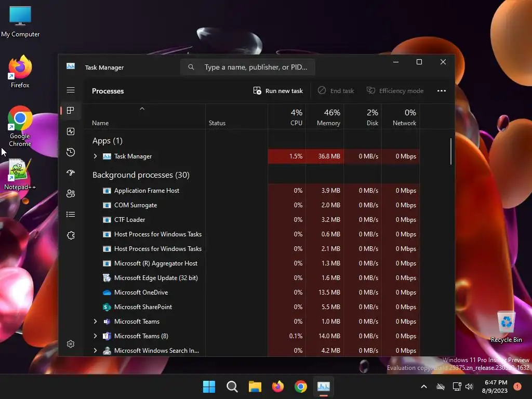Screen dimensions: 532x399
Task: Expand the Microsoft Teams process group
Action: tap(96, 321)
